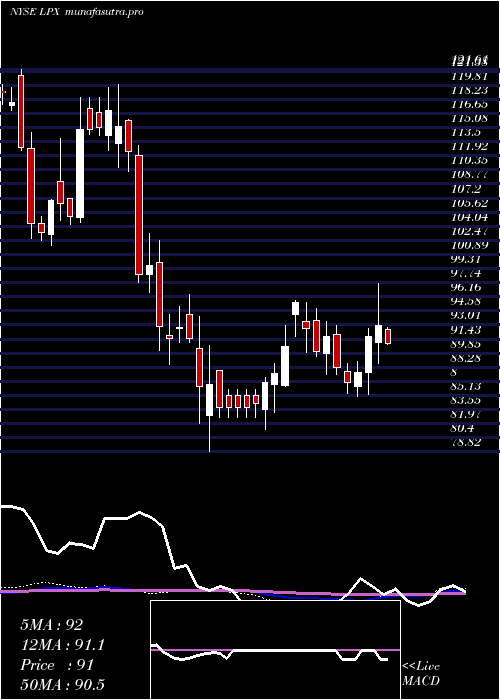Click the 89.85 price axis label
This screenshot has width=500, height=700.
(x=467, y=344)
